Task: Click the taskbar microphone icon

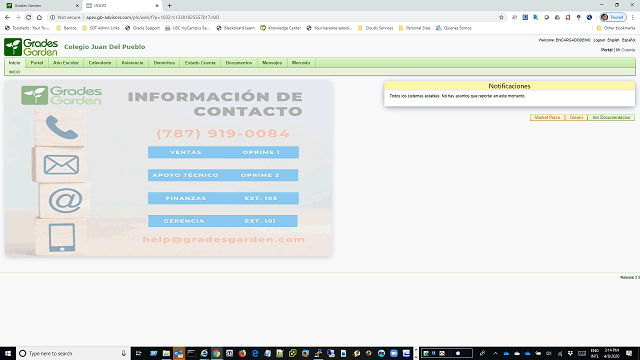Action: (x=123, y=353)
